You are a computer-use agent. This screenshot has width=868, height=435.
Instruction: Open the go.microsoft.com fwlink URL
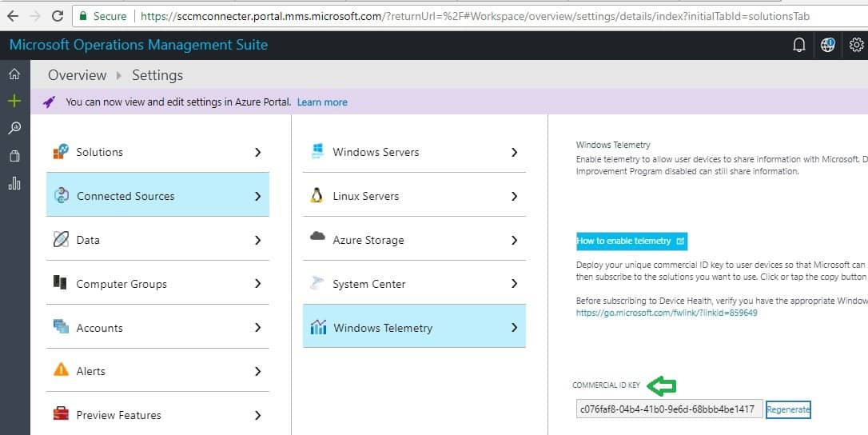[x=667, y=313]
